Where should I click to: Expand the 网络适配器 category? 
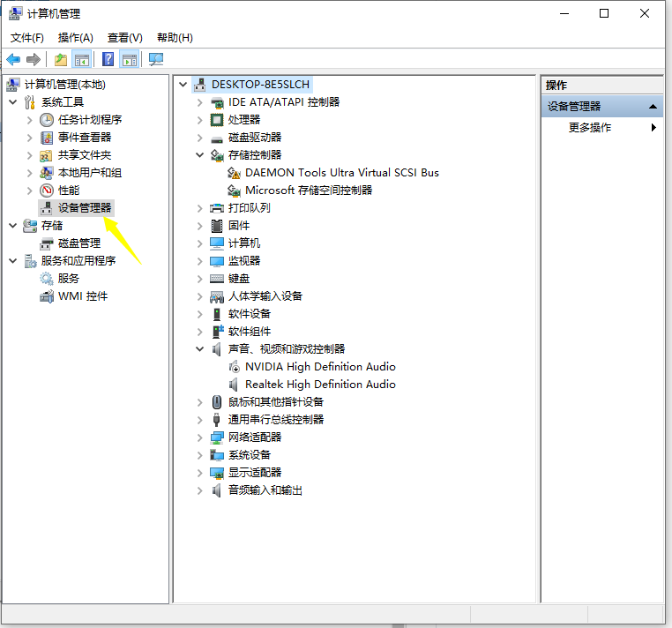[x=200, y=437]
